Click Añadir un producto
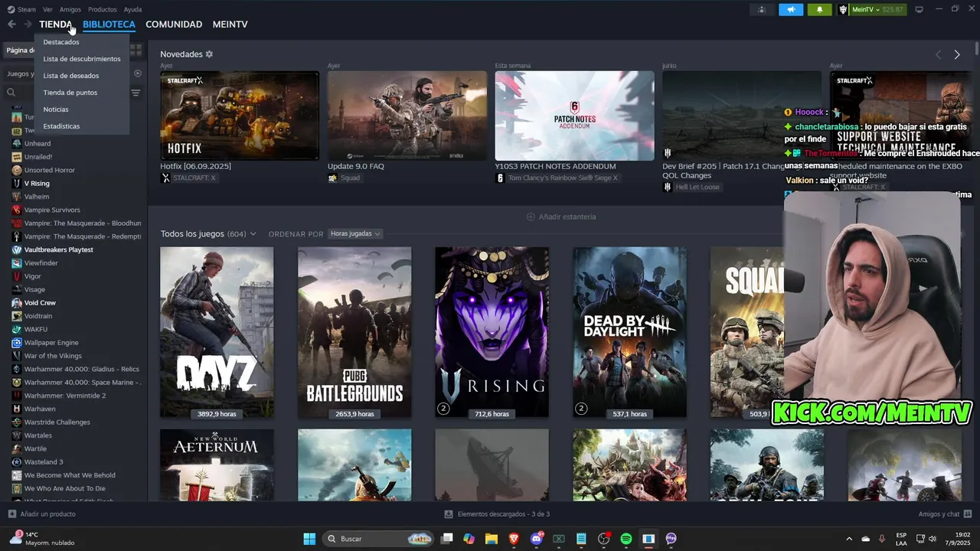The image size is (980, 551). point(42,514)
